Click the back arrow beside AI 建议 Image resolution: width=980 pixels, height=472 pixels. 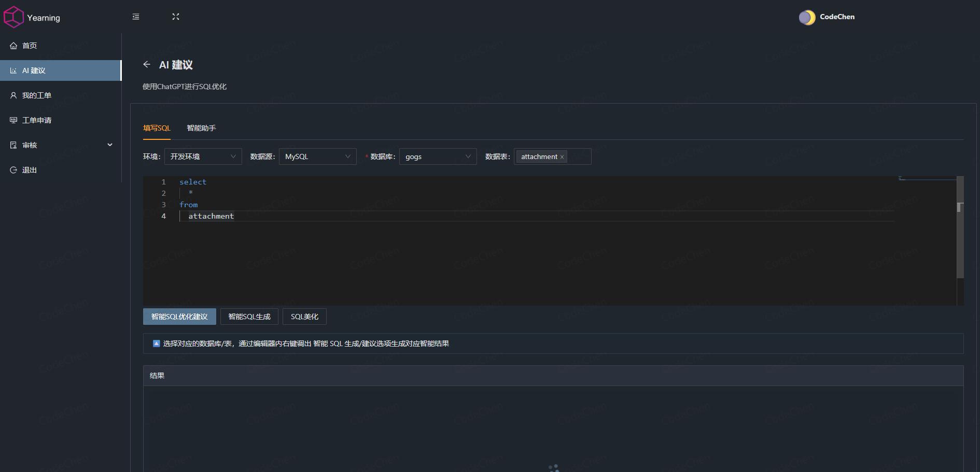point(147,64)
